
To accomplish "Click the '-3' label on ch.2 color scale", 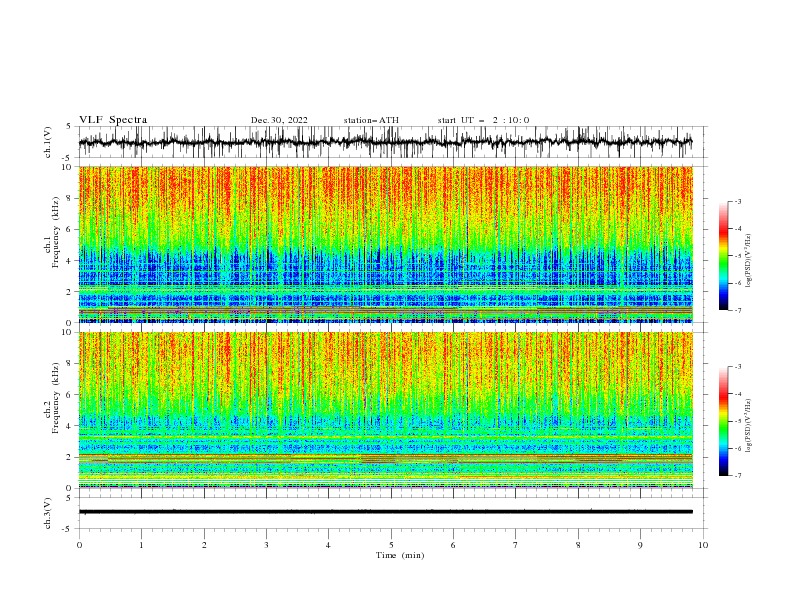I will [737, 367].
